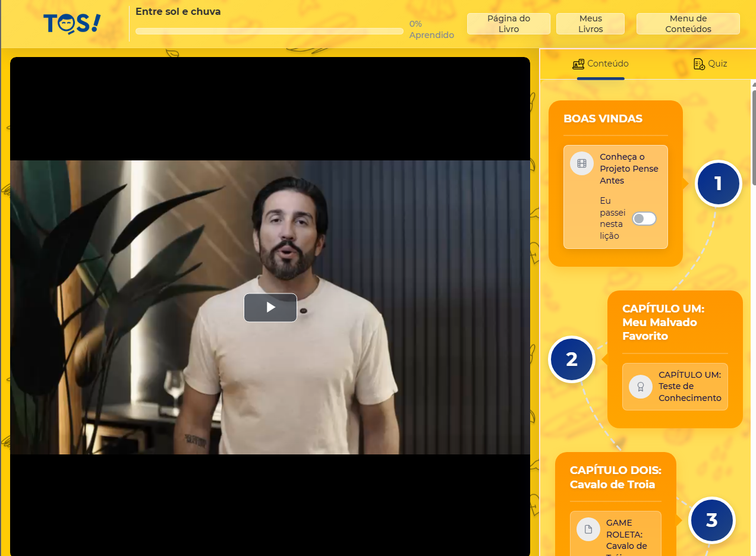Open the Meus Livros button

point(590,24)
